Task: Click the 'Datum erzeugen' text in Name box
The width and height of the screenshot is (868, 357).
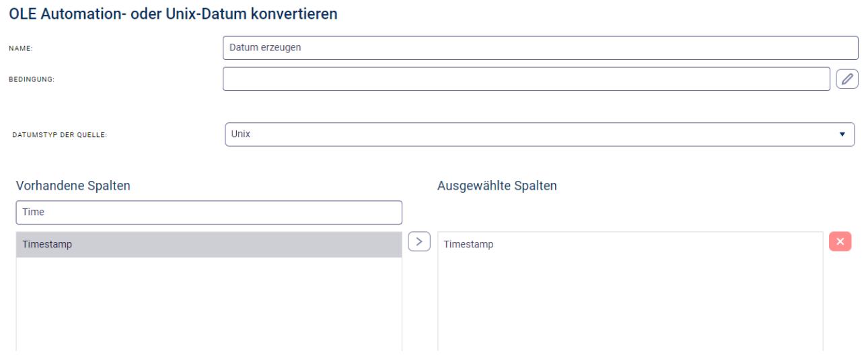Action: [x=264, y=48]
